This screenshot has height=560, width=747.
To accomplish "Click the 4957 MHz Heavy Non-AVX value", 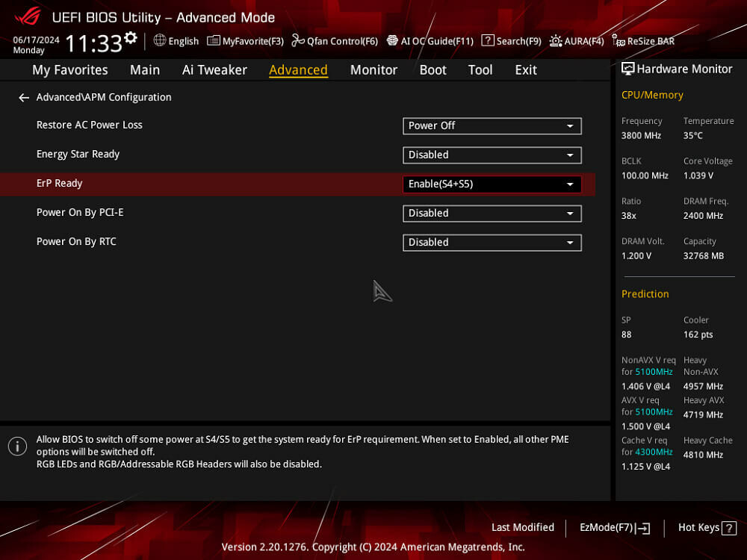I will tap(703, 386).
